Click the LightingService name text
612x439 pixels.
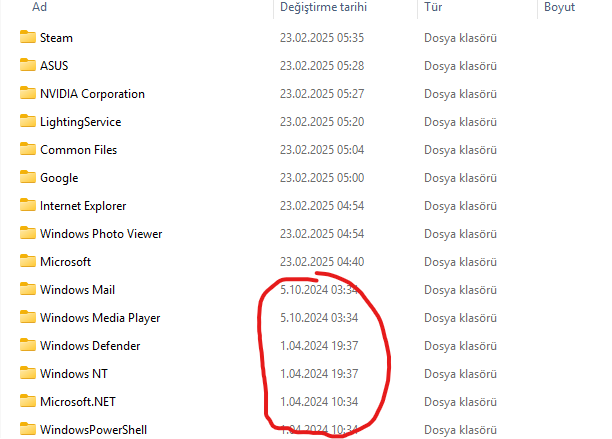click(x=80, y=122)
